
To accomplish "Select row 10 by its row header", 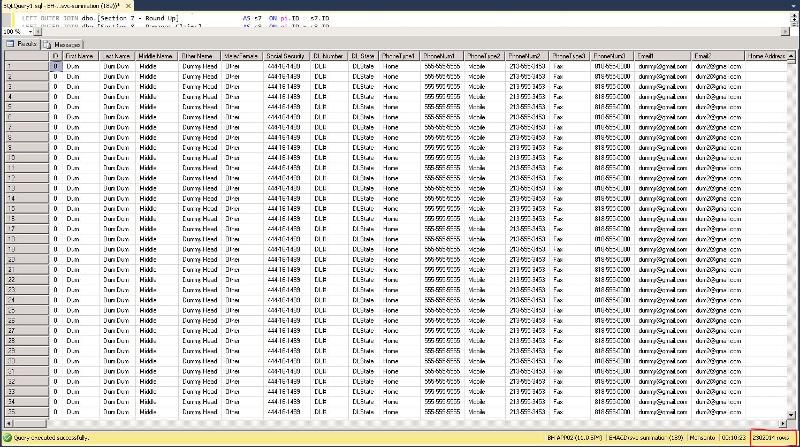I will [x=27, y=158].
